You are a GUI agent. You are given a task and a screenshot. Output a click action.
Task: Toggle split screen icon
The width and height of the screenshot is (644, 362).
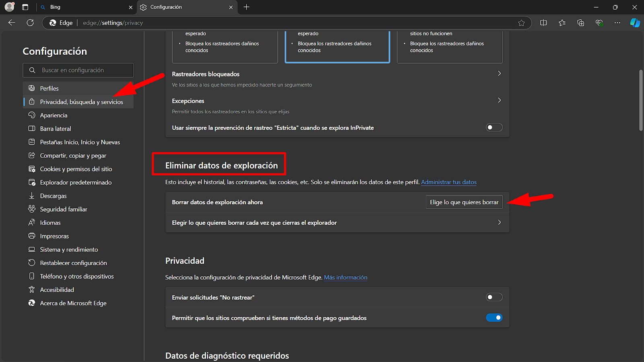[543, 23]
